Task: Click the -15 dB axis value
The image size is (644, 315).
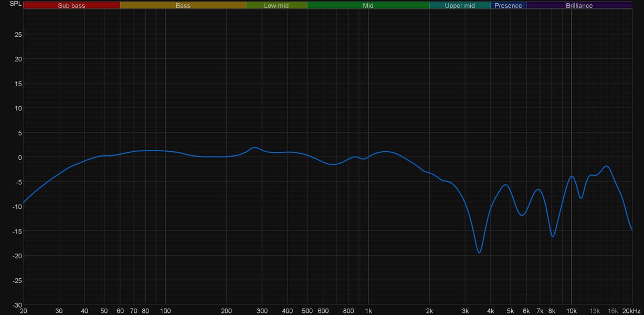Action: (17, 232)
